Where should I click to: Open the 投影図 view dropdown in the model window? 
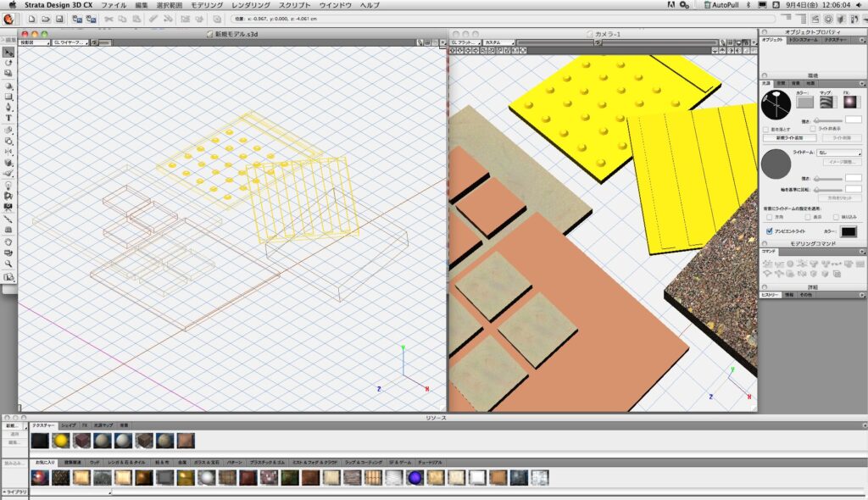pyautogui.click(x=34, y=42)
